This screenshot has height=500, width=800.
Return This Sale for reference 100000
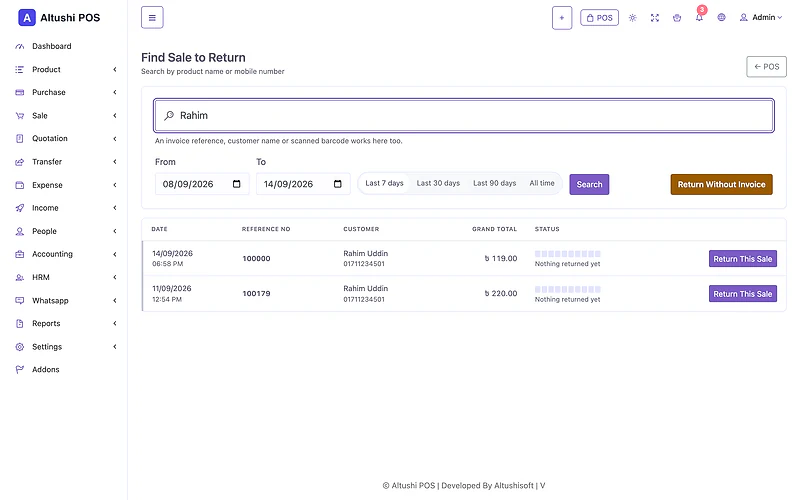[x=743, y=259]
